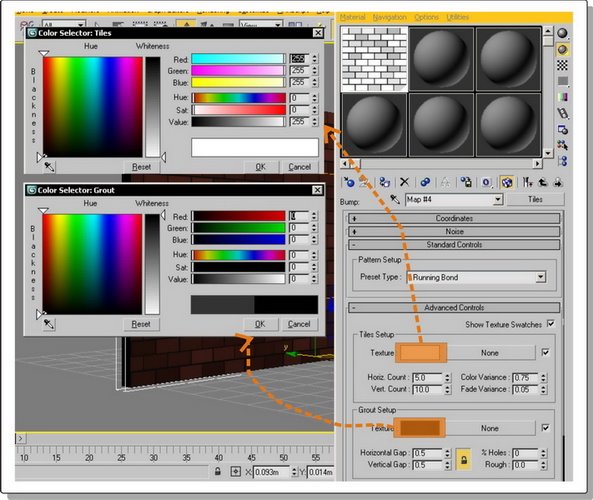
Task: Click Reset in Tiles color selector
Action: coord(141,167)
